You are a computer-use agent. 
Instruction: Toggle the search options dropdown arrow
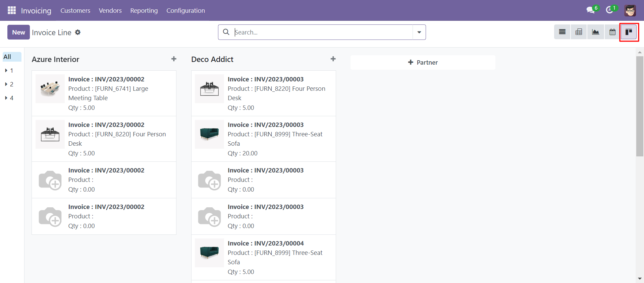[419, 32]
